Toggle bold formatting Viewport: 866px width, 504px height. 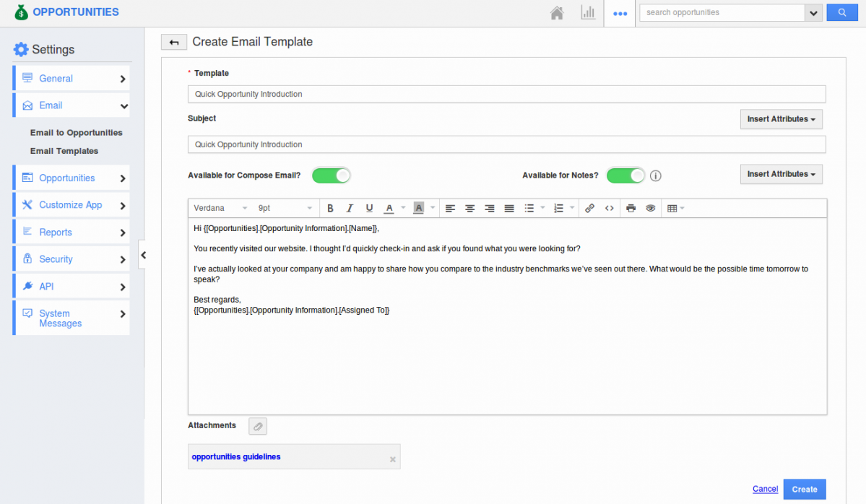330,208
